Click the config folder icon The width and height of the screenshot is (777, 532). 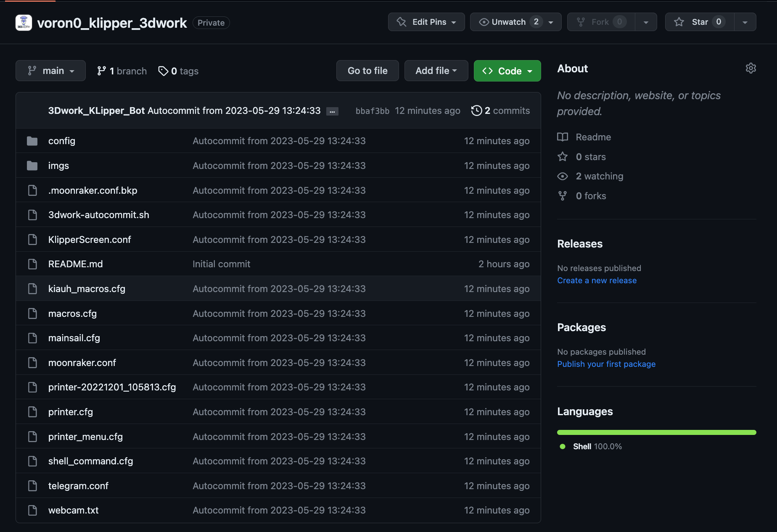pyautogui.click(x=32, y=141)
